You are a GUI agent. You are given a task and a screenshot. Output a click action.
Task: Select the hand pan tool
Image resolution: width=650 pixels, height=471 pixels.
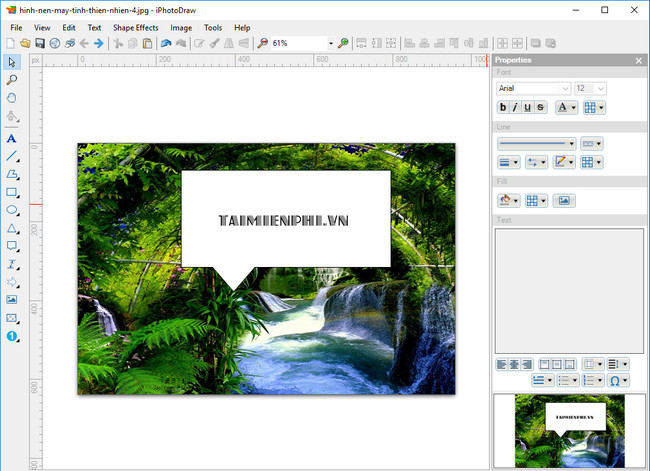click(x=12, y=98)
